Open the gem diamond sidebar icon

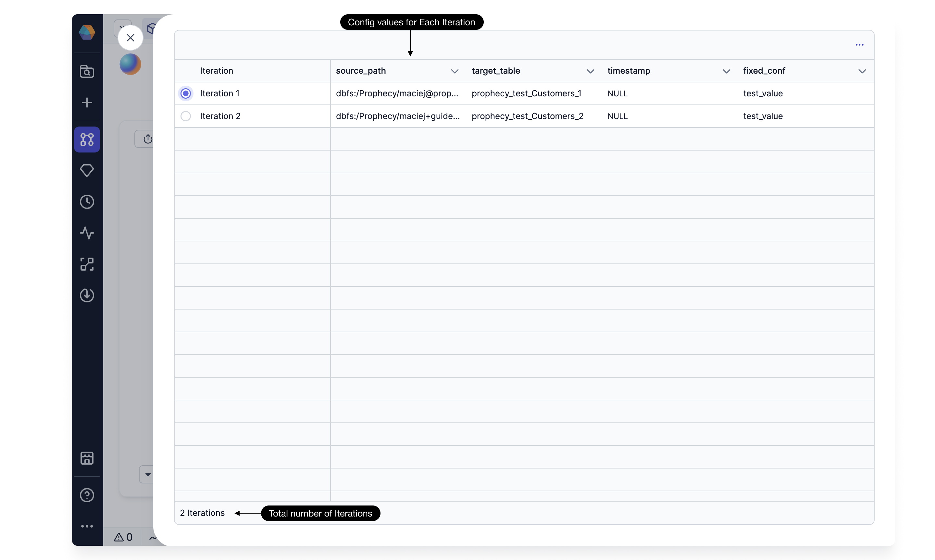pos(87,171)
